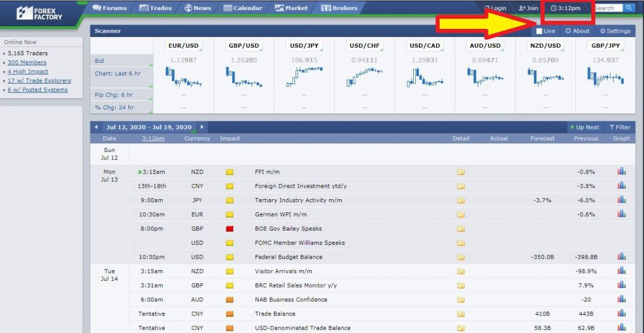The height and width of the screenshot is (333, 644).
Task: Open the calendar Filter button
Action: coord(619,127)
